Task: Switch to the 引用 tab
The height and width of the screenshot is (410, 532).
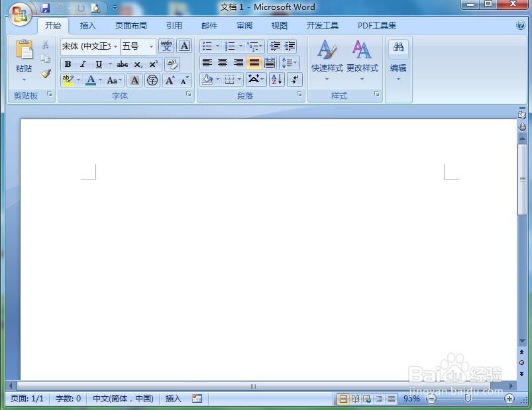Action: (x=174, y=26)
